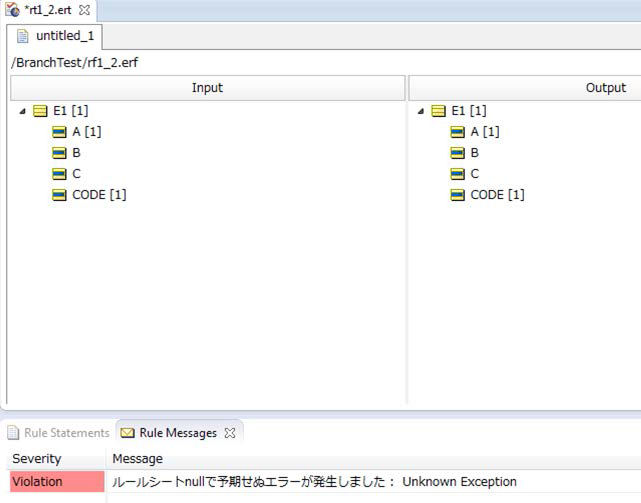Image resolution: width=641 pixels, height=503 pixels.
Task: Select CODE [1] row in Input tree
Action: click(x=99, y=195)
